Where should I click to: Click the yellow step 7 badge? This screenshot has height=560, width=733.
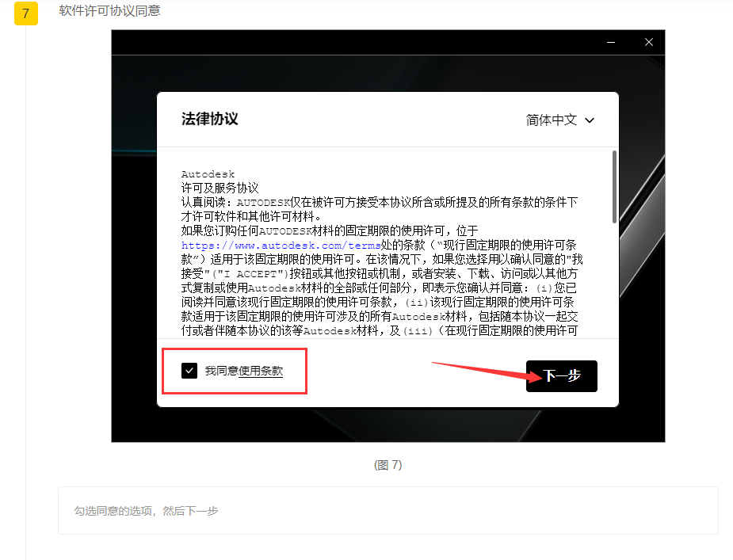(26, 14)
